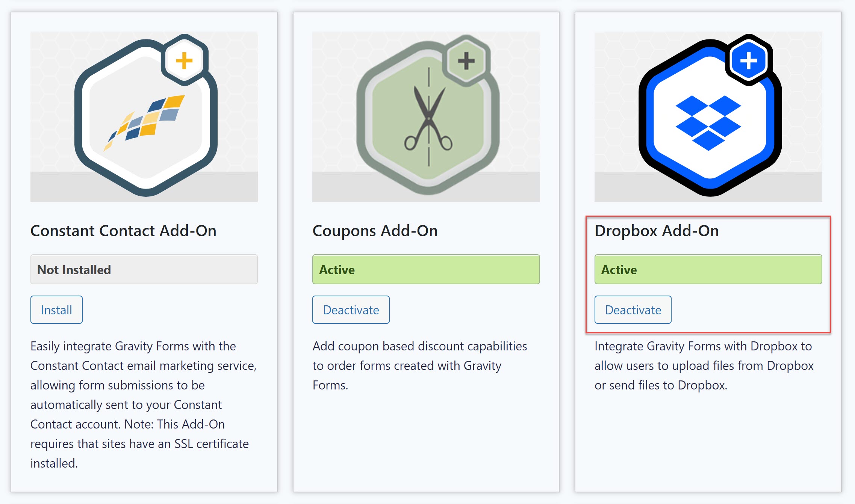Click the Not Installed status bar

click(x=144, y=269)
